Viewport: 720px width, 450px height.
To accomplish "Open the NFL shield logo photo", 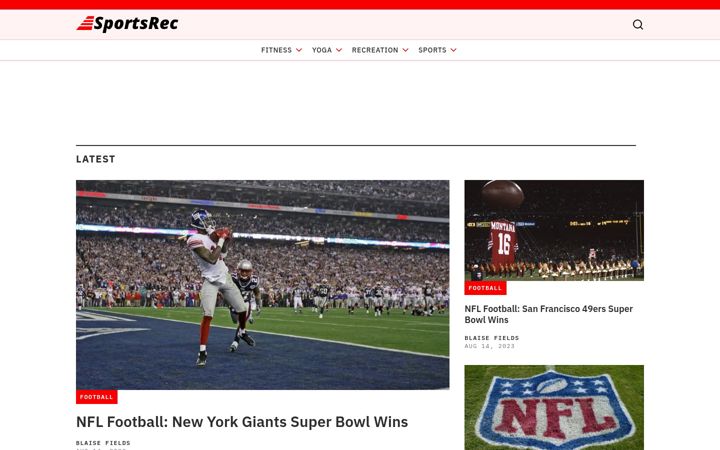I will coord(554,407).
